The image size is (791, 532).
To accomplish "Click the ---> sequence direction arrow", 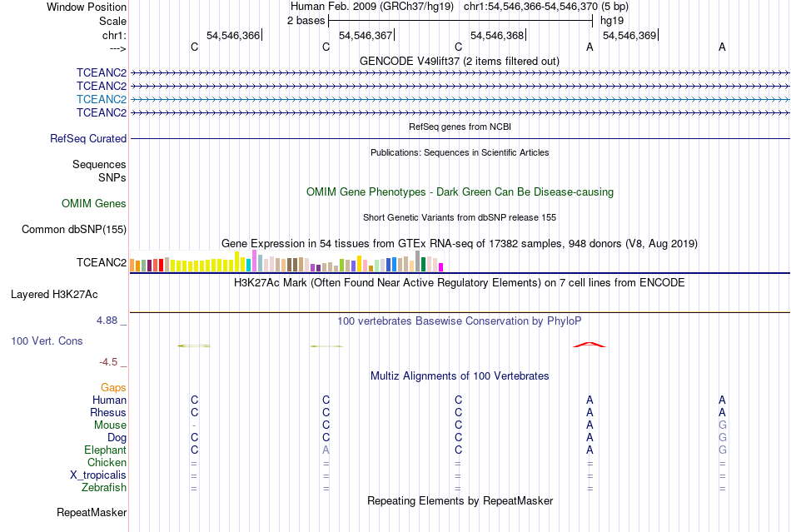I will pos(117,48).
